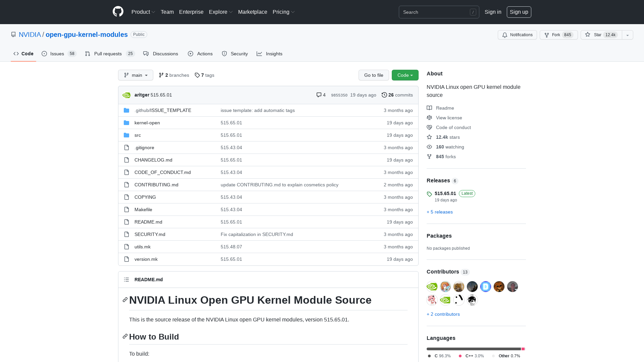Click the eye icon beside 160 watching
Image resolution: width=644 pixels, height=362 pixels.
tap(429, 147)
